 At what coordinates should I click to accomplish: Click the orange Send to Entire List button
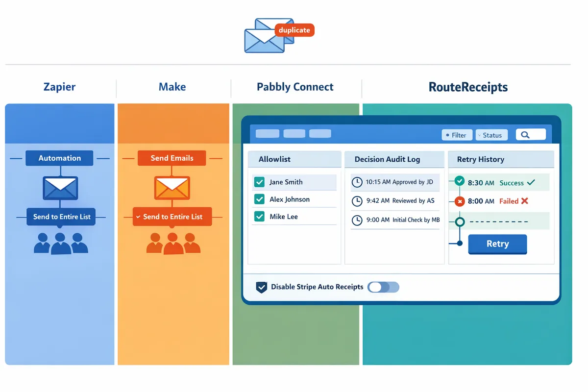point(172,217)
